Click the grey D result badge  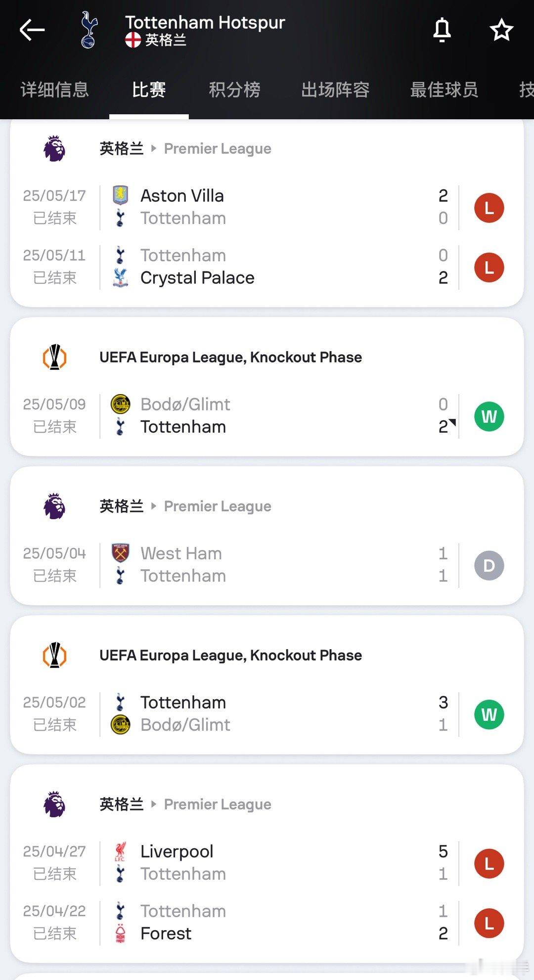[489, 565]
